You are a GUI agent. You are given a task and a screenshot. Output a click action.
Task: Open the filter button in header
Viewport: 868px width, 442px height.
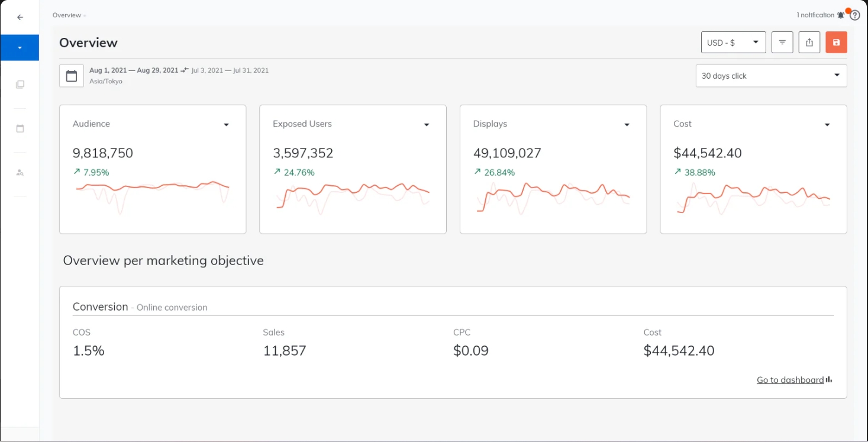(x=782, y=43)
